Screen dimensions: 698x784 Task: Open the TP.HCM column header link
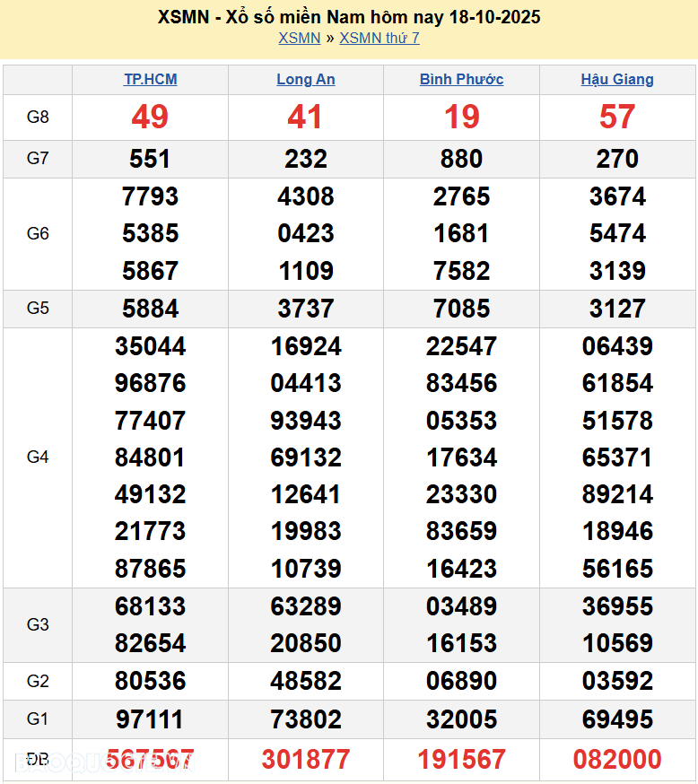pos(150,79)
